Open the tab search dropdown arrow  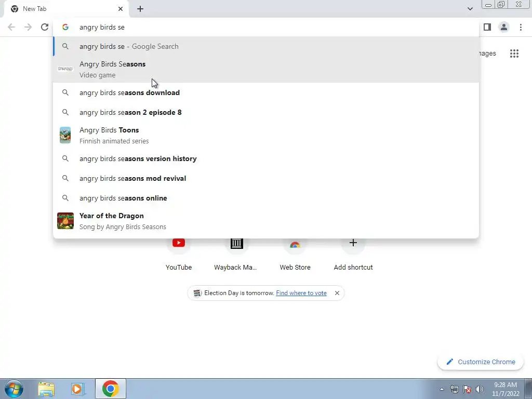[470, 9]
